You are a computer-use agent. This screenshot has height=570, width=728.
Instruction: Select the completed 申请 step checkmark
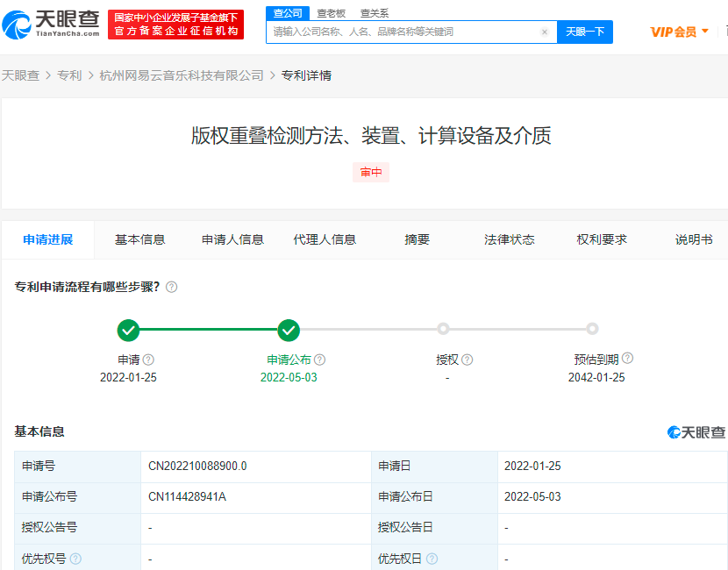129,330
